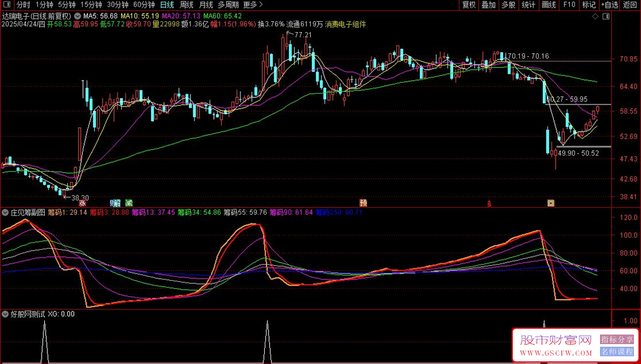Click the MA10: 55.19 value
641x364 pixels.
pos(140,16)
